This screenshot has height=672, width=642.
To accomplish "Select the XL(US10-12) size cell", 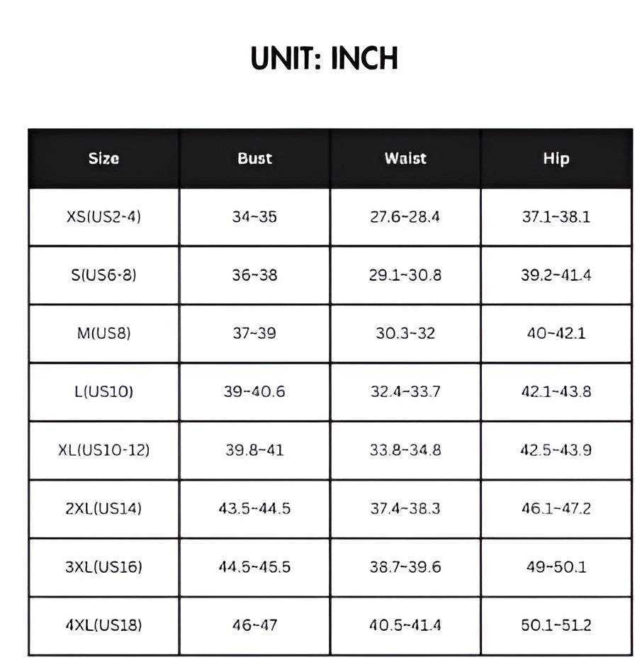I will tap(103, 450).
